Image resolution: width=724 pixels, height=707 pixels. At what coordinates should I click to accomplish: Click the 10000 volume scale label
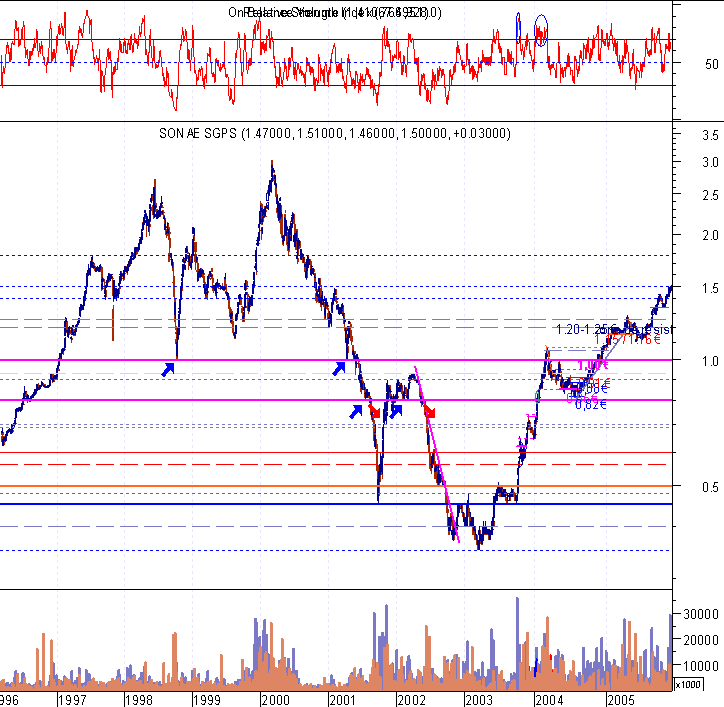coord(701,666)
